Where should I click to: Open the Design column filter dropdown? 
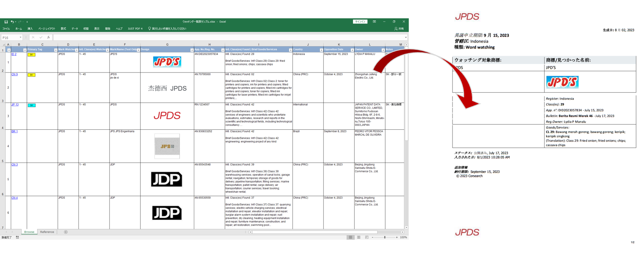coord(192,50)
